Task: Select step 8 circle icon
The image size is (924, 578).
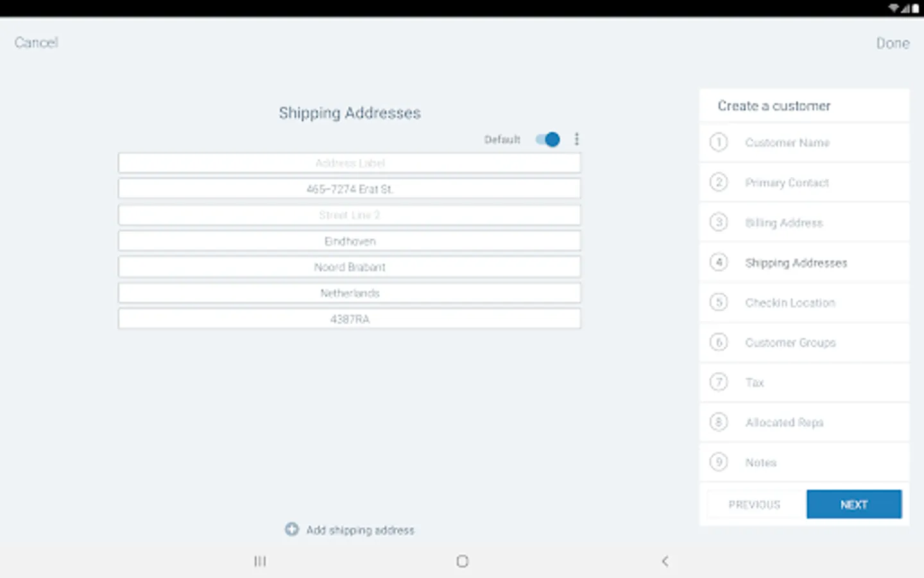Action: (719, 422)
